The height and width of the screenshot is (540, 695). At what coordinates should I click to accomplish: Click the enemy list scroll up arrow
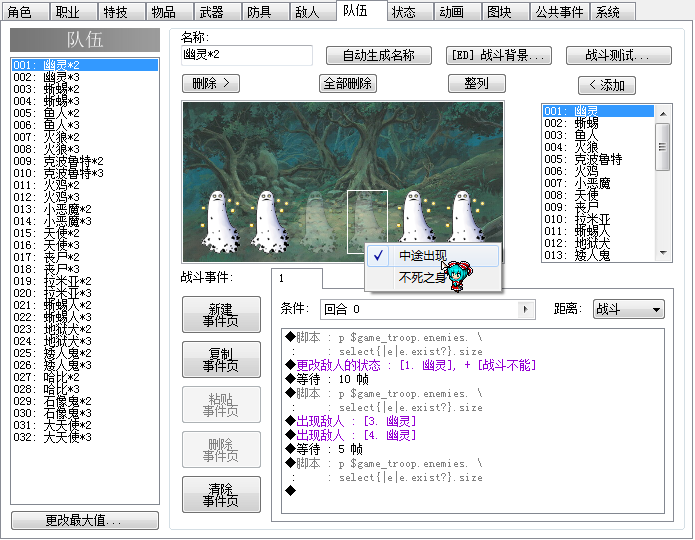coord(663,114)
